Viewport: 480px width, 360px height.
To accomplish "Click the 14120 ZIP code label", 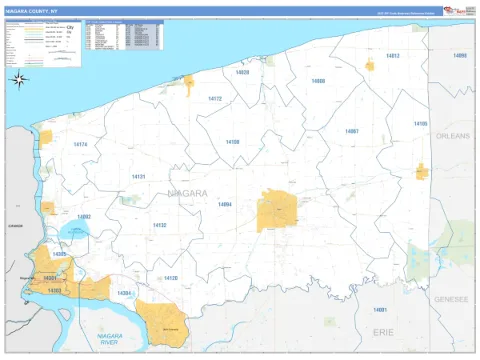I will click(171, 278).
